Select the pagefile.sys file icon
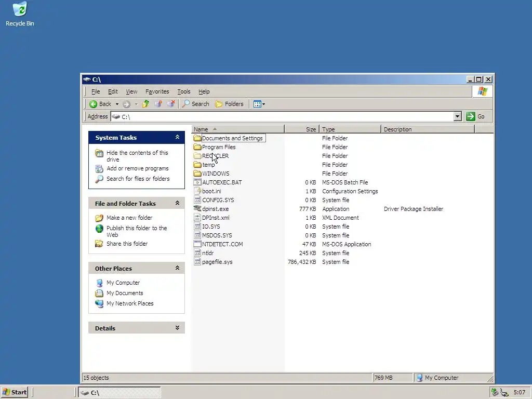The width and height of the screenshot is (532, 399). 197,262
